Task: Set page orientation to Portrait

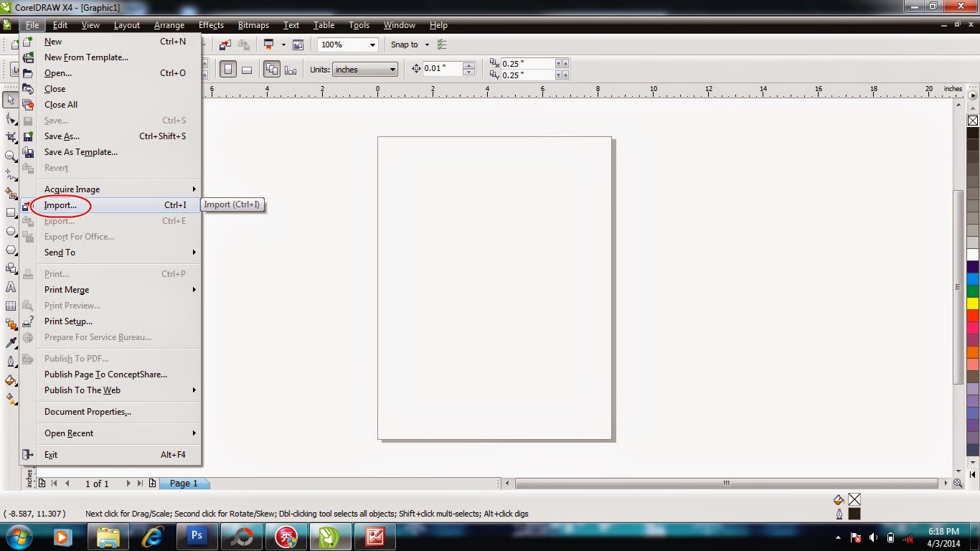Action: (228, 70)
